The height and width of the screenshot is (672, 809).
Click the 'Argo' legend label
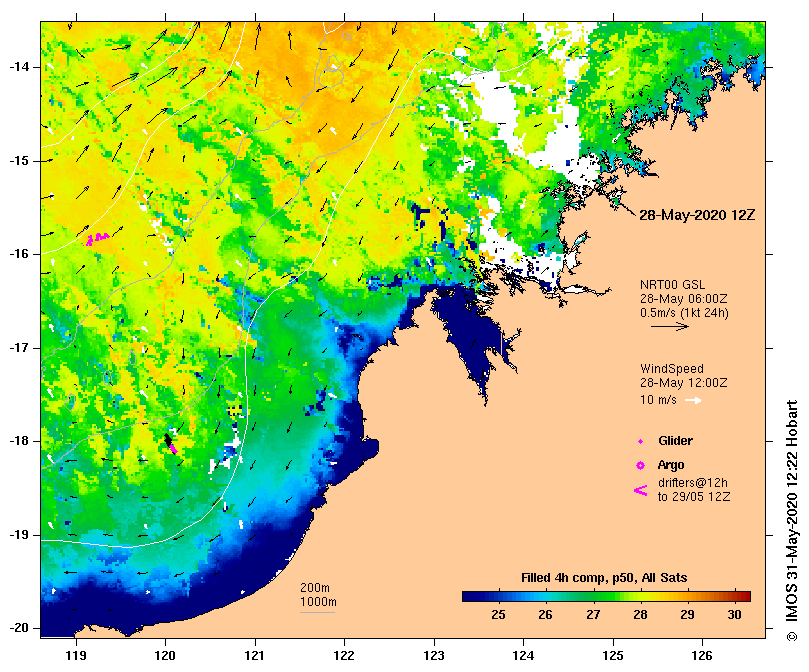(671, 465)
